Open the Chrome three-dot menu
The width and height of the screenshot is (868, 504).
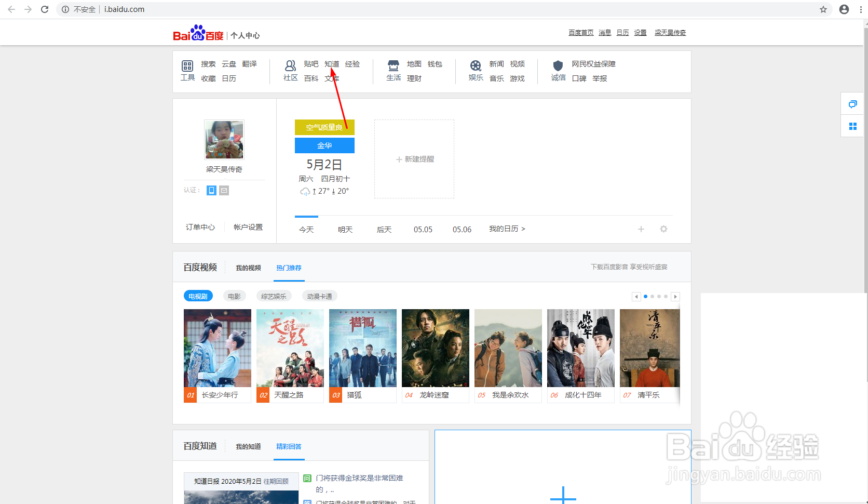coord(861,9)
